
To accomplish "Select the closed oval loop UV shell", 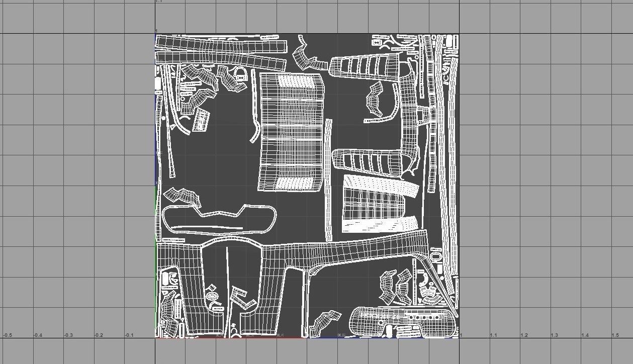I will 219,220.
